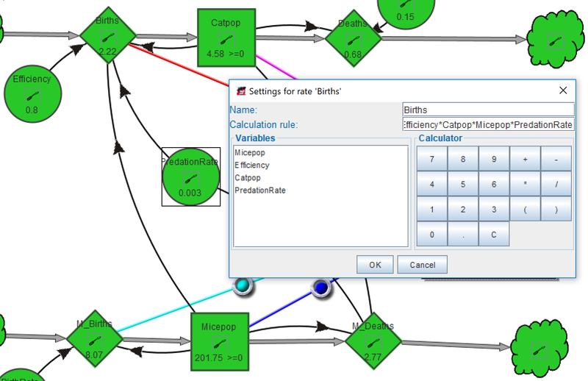
Task: Click the multiply operator calculator key
Action: tap(525, 184)
